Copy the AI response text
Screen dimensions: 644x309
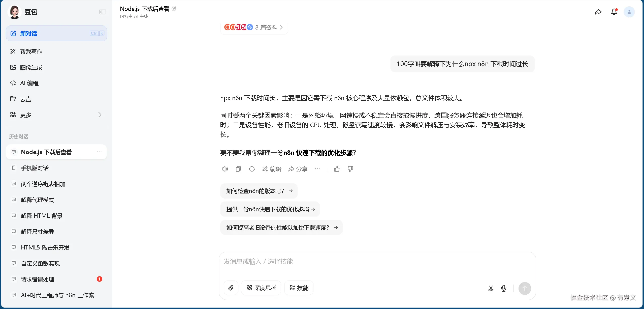pyautogui.click(x=238, y=169)
